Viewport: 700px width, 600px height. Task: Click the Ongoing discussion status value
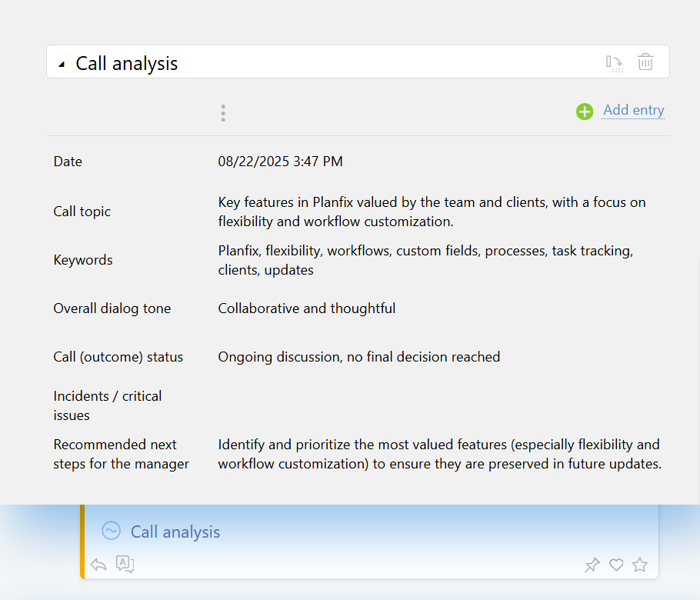(x=359, y=357)
